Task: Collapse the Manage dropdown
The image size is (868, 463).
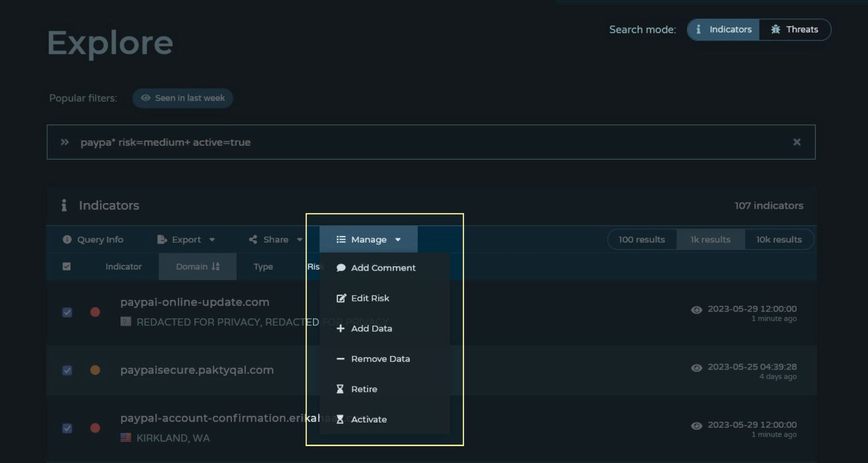Action: tap(368, 239)
